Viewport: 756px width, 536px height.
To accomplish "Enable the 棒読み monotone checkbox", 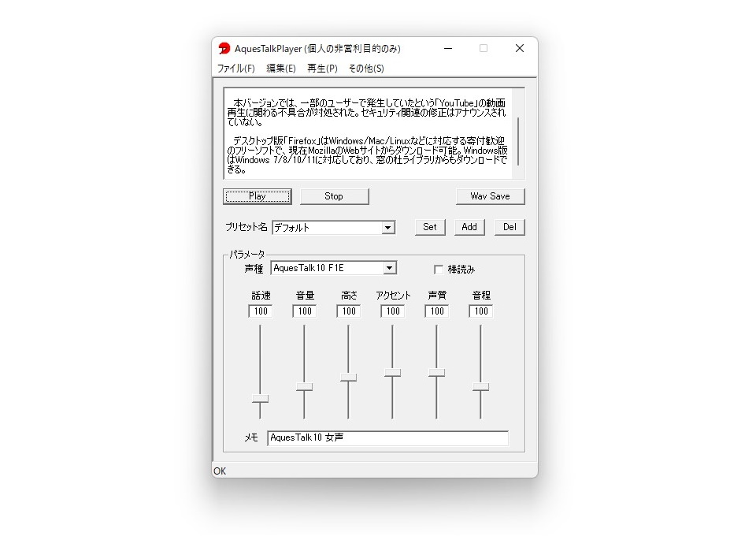I will coord(439,269).
